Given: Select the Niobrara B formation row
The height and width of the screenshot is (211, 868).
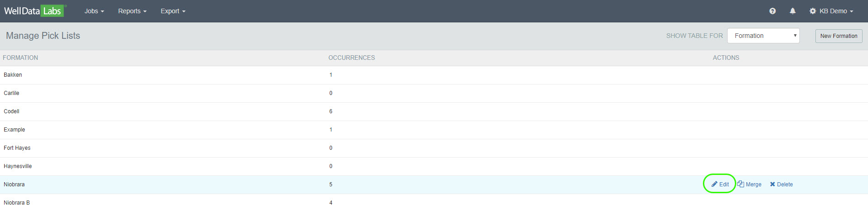Looking at the screenshot, I should tap(16, 203).
